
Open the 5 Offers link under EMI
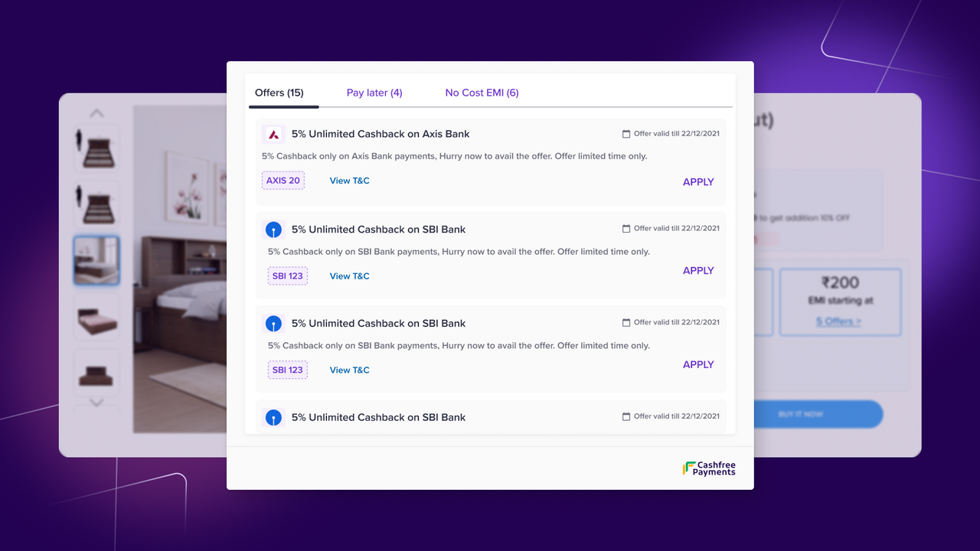pos(838,321)
